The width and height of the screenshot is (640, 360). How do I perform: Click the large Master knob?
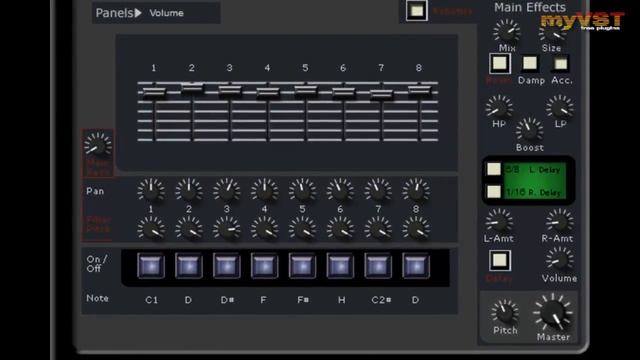tap(553, 312)
